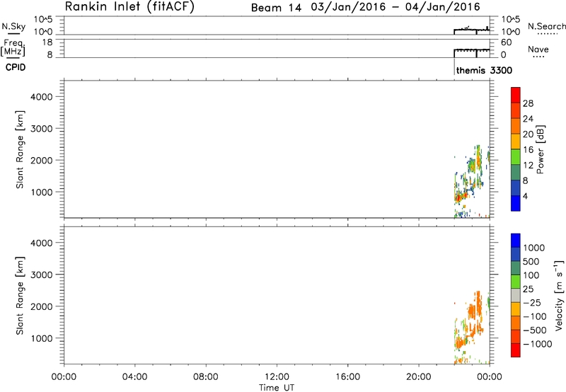The image size is (566, 392).
Task: Pick the red swatch above 28 on Power color bar
Action: (x=516, y=95)
